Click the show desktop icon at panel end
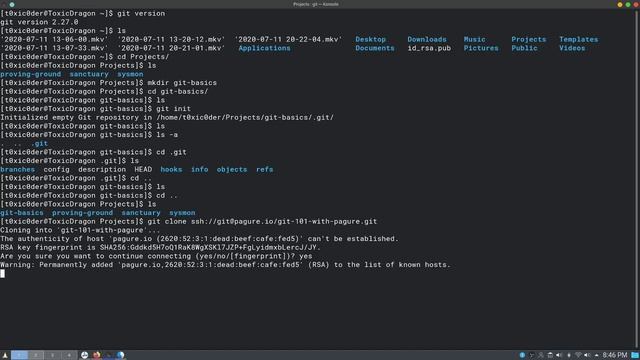 point(635,355)
